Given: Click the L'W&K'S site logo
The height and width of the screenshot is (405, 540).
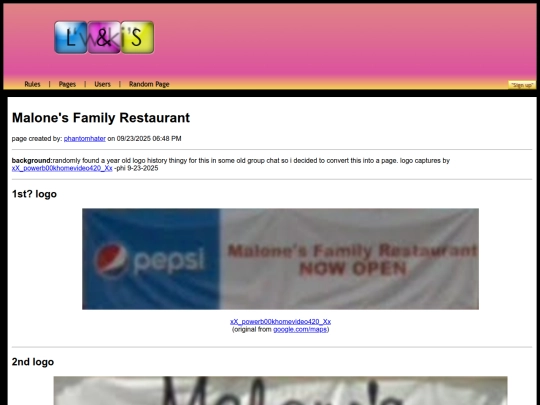Looking at the screenshot, I should pos(104,37).
